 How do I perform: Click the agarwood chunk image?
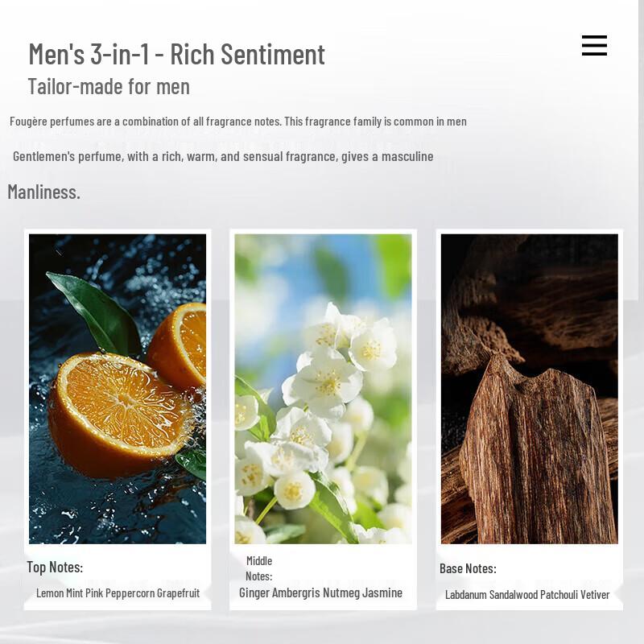(x=529, y=389)
